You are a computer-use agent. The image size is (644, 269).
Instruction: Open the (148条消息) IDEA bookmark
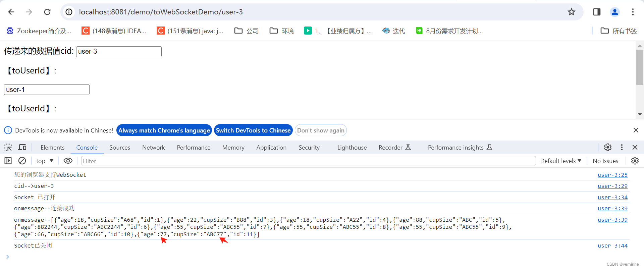pyautogui.click(x=114, y=31)
